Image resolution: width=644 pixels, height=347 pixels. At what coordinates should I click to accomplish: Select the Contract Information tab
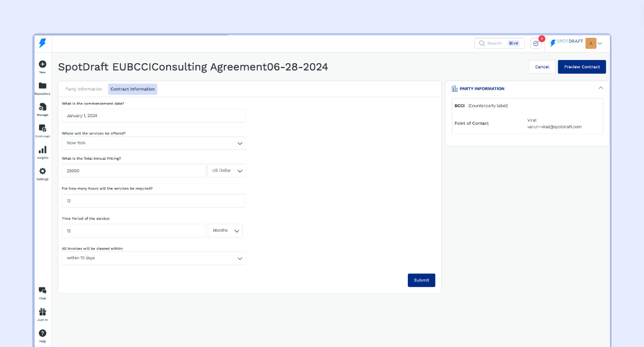tap(133, 89)
